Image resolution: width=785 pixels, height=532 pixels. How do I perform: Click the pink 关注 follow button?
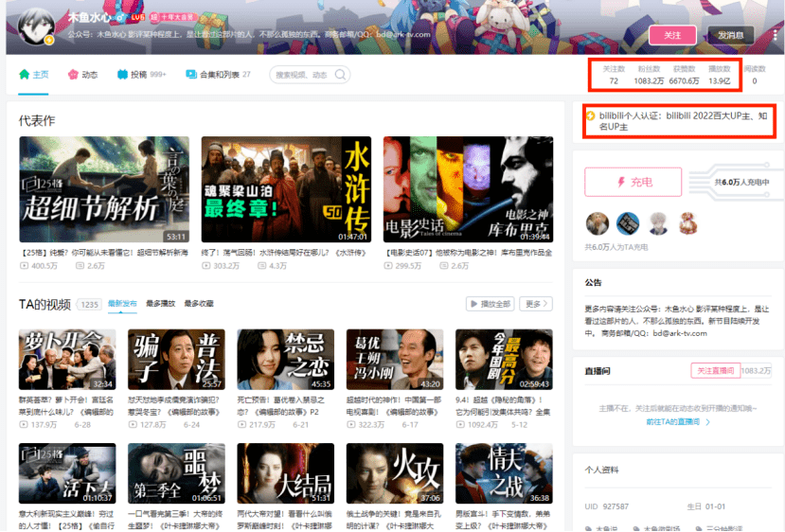click(x=672, y=35)
